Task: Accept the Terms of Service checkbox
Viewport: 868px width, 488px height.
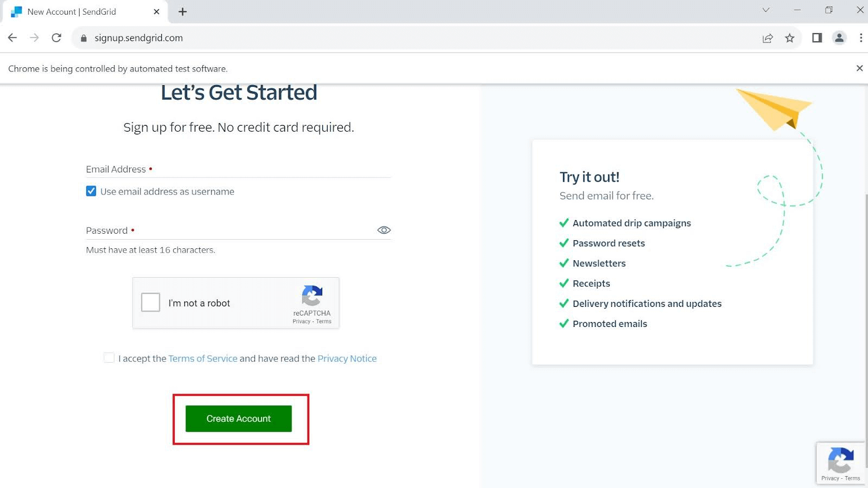Action: 108,357
